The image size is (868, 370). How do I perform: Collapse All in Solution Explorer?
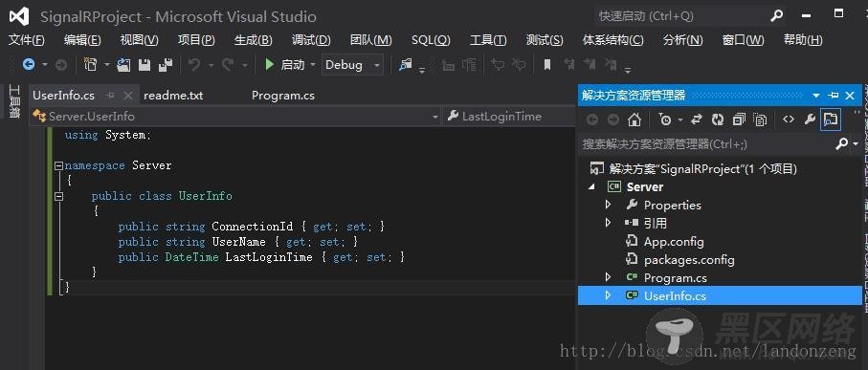click(739, 119)
